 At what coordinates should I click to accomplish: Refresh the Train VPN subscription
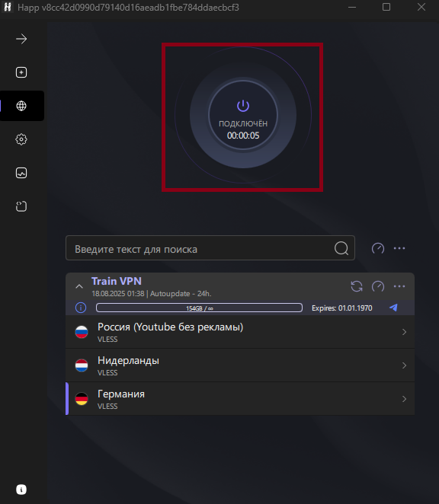click(357, 286)
